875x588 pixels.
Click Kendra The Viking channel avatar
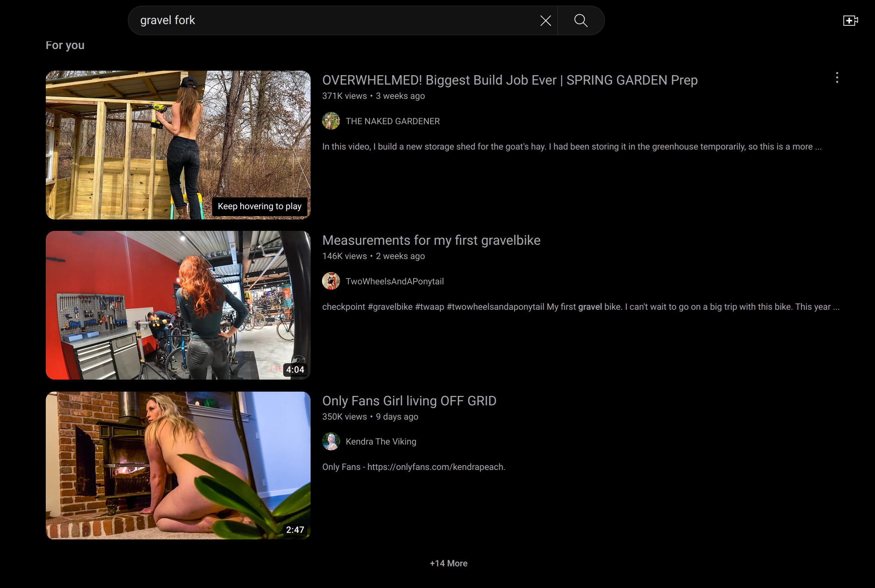click(x=331, y=441)
